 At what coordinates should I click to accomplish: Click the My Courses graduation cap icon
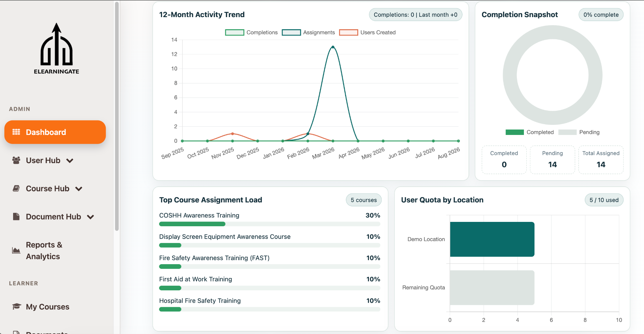pyautogui.click(x=16, y=306)
